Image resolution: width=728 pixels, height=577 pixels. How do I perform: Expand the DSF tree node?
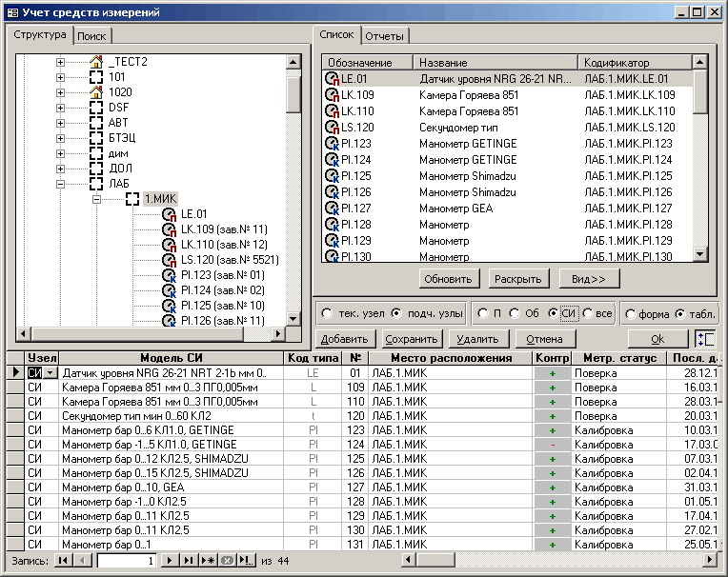pyautogui.click(x=60, y=108)
